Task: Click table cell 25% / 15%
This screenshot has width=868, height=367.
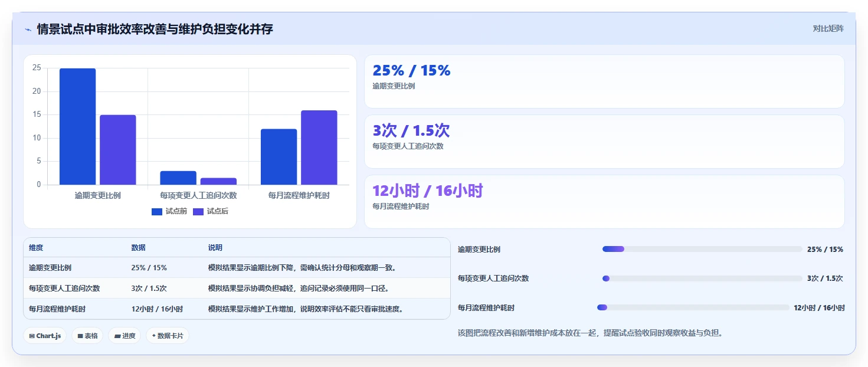Action: tap(149, 268)
